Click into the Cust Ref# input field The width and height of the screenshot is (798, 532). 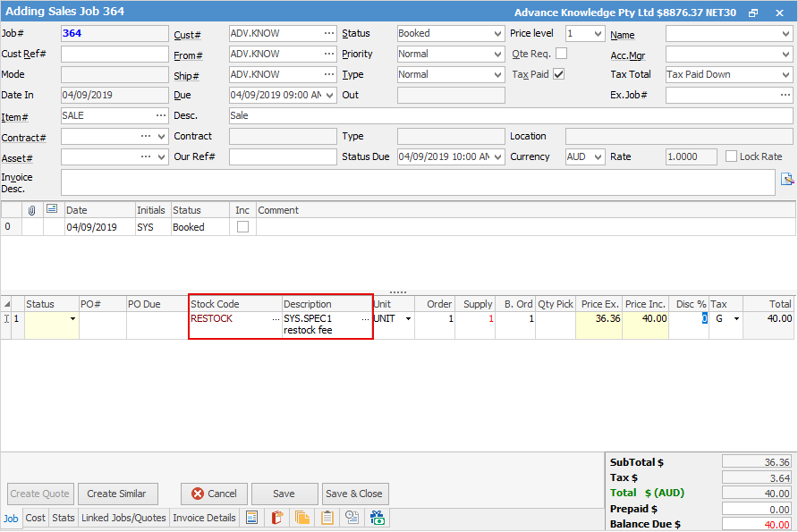click(114, 55)
